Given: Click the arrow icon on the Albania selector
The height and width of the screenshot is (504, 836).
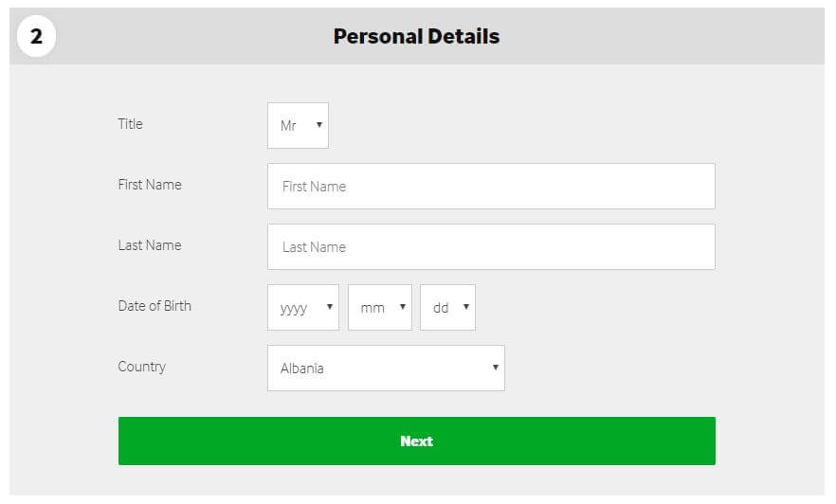Looking at the screenshot, I should (x=496, y=367).
